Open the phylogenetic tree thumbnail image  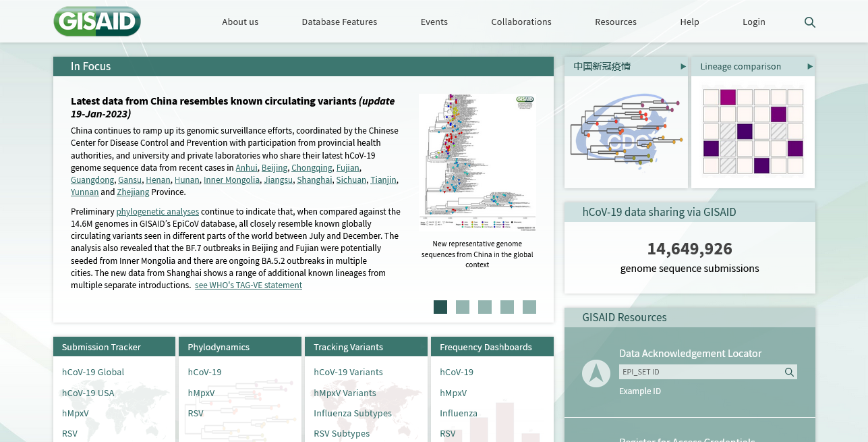[478, 162]
